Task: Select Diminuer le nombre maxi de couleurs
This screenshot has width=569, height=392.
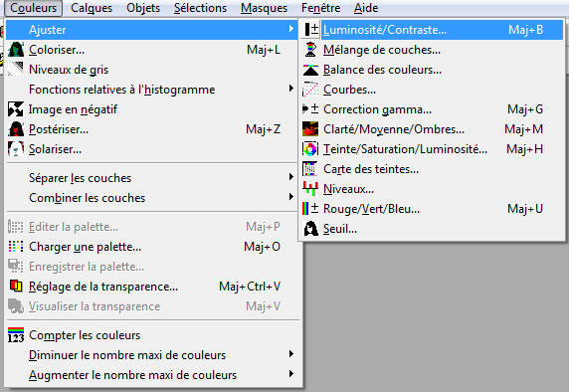Action: [x=152, y=355]
